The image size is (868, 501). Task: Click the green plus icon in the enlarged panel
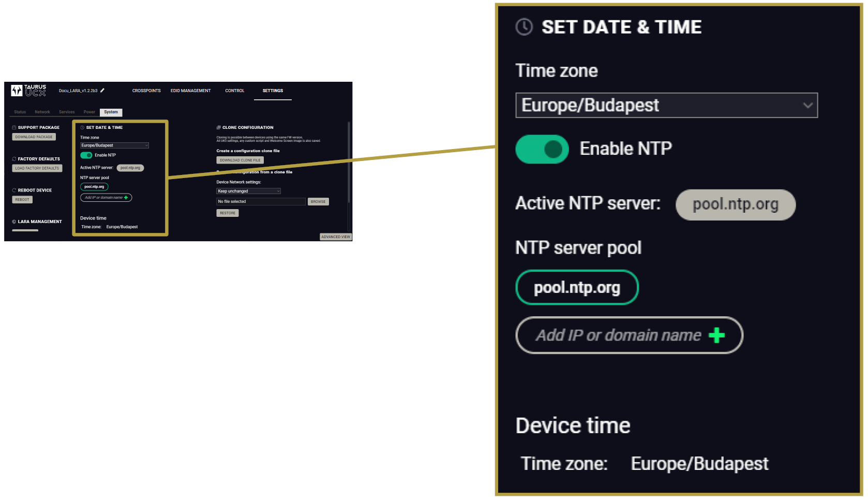716,335
